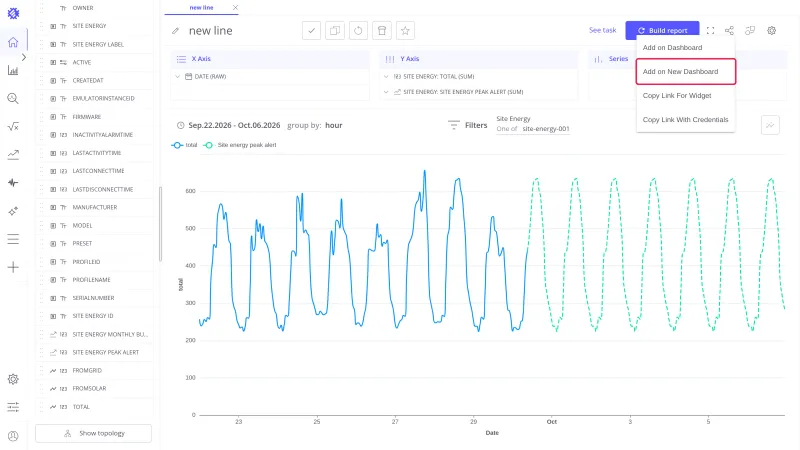Screen dimensions: 800x450
Task: Open Site Energy filter value site-energy-001
Action: pos(545,129)
